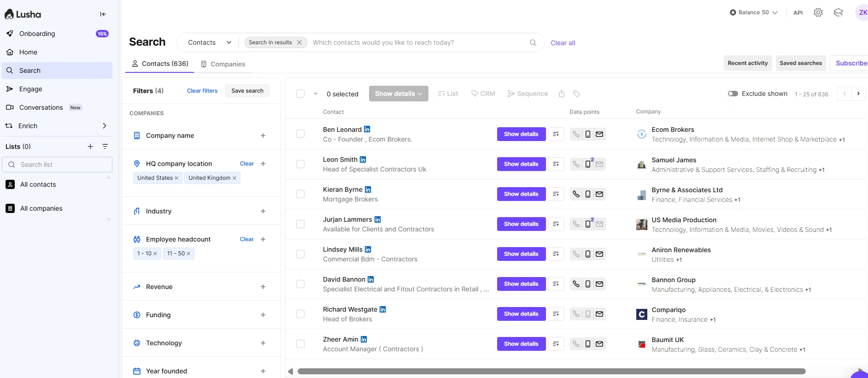The width and height of the screenshot is (868, 378).
Task: Click the Save search button
Action: pos(247,91)
